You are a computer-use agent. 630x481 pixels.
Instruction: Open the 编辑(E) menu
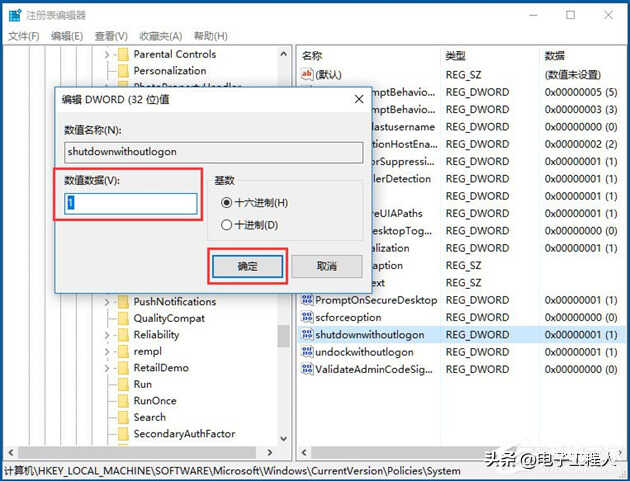[67, 36]
